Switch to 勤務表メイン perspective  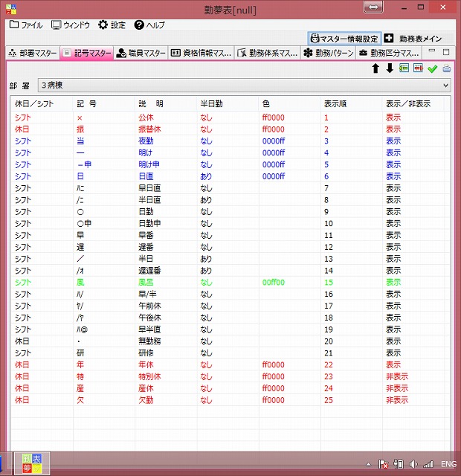[413, 39]
